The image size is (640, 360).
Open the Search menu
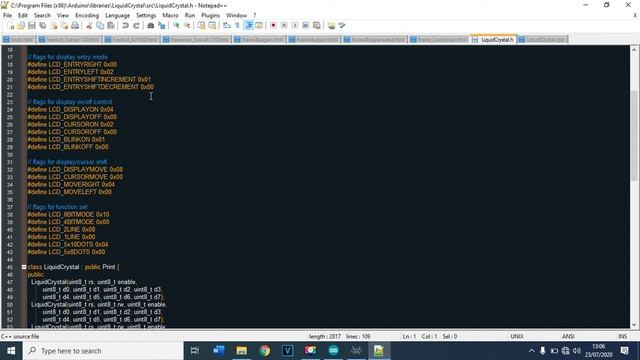tap(42, 15)
